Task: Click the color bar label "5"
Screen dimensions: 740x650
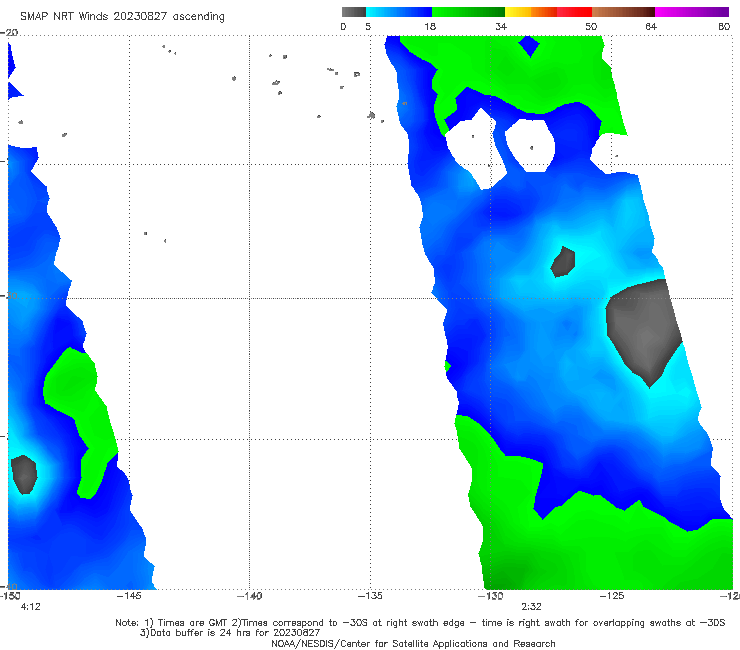Action: click(368, 26)
